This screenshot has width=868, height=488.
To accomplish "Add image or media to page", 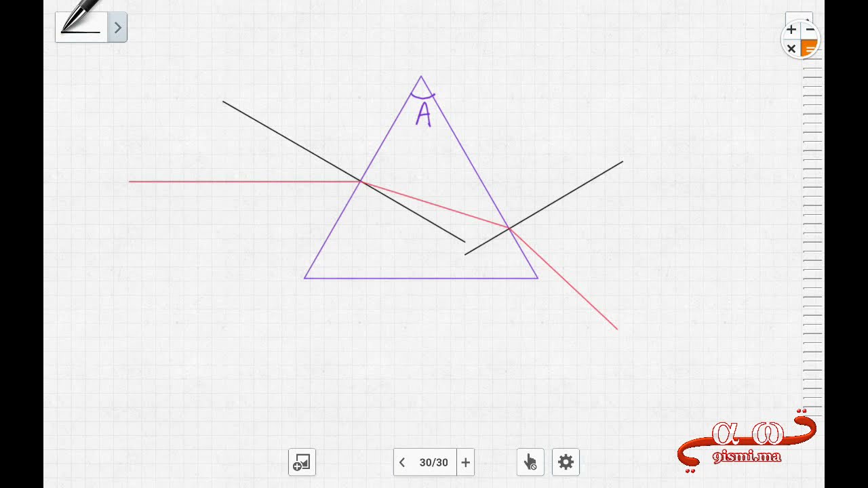I will pos(302,462).
